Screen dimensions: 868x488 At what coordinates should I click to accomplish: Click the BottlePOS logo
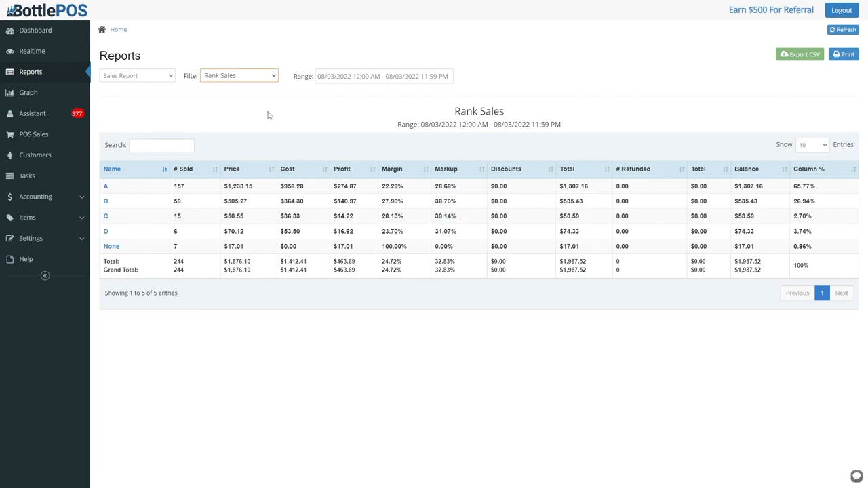coord(46,10)
